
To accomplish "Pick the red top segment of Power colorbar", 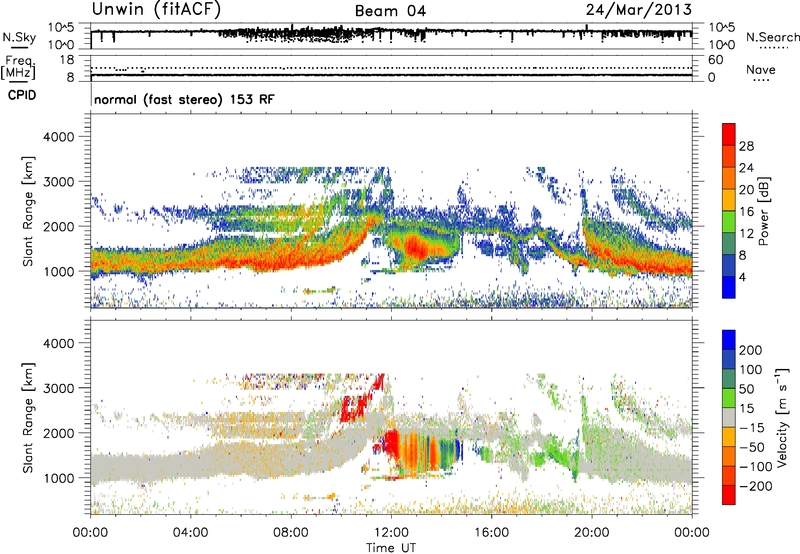I will pyautogui.click(x=729, y=135).
